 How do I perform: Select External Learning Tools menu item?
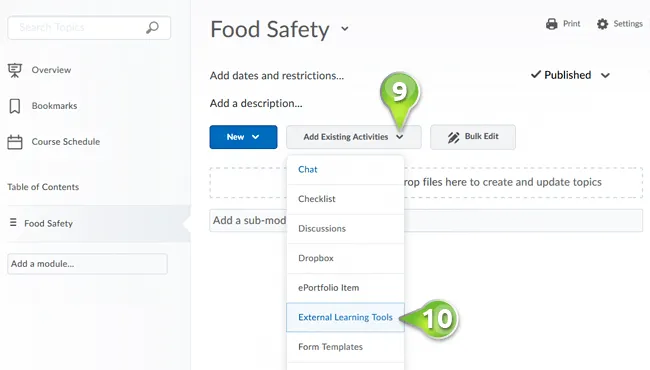pos(345,317)
